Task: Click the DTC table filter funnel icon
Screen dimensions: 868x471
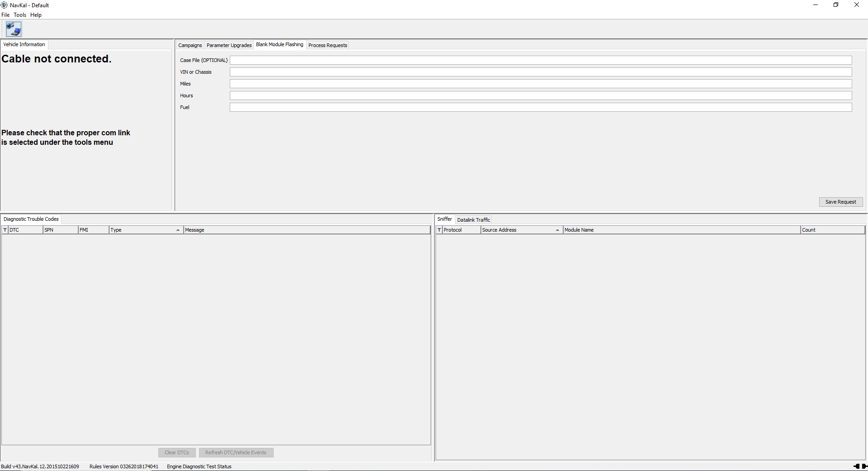Action: pyautogui.click(x=5, y=230)
